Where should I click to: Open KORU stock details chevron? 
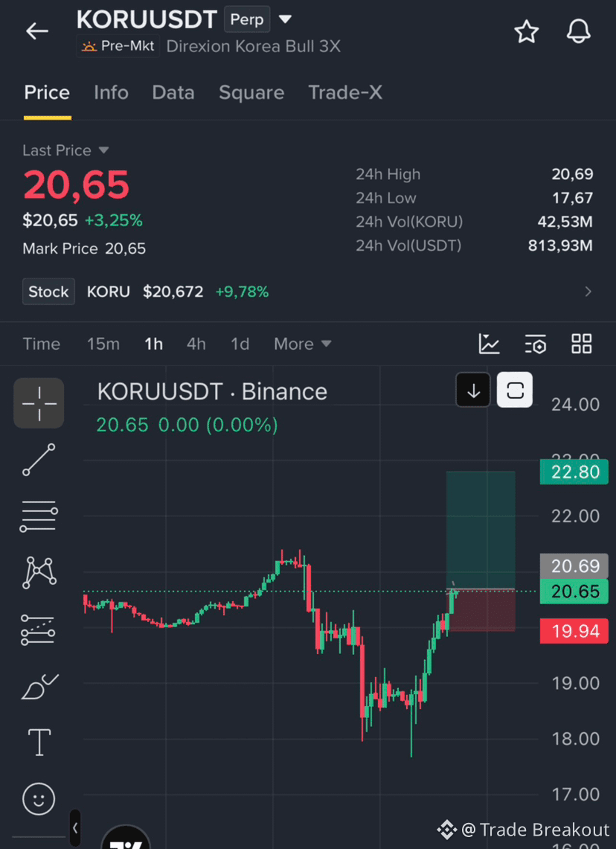588,292
